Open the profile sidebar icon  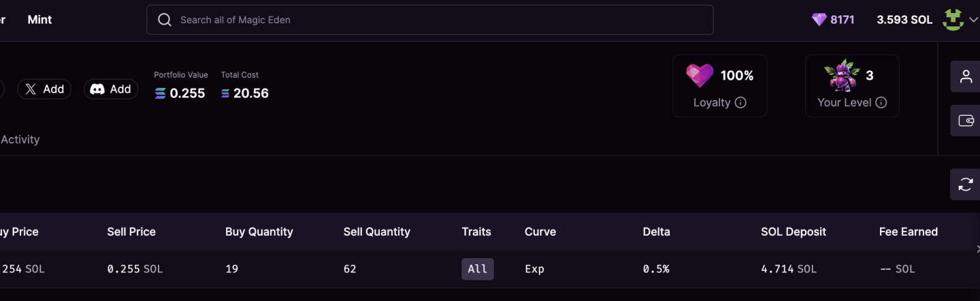tap(966, 76)
